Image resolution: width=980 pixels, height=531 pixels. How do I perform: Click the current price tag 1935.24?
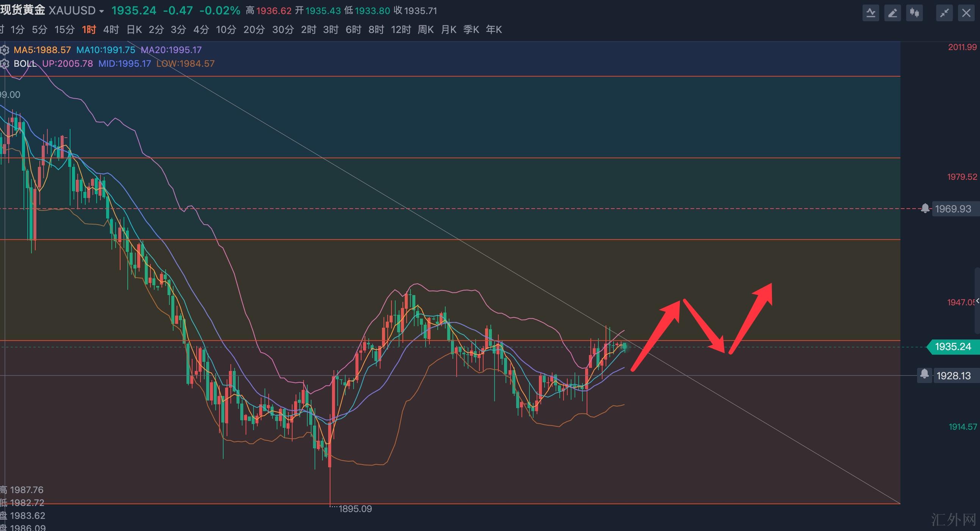click(x=953, y=347)
